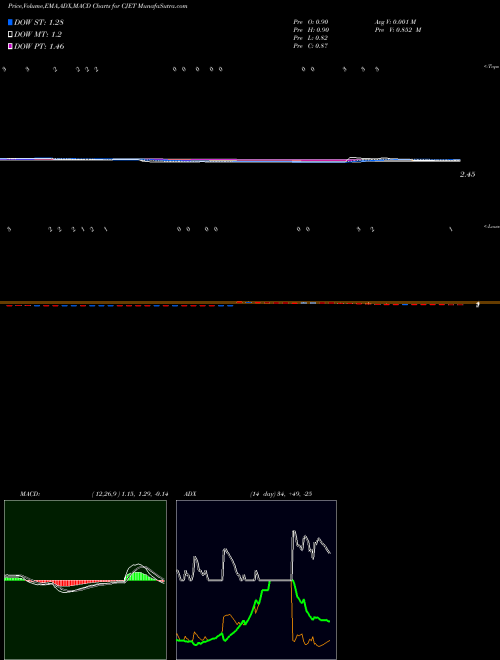Viewport: 500px width, 660px height.
Task: Click the '<Tops' marker label
Action: 491,67
